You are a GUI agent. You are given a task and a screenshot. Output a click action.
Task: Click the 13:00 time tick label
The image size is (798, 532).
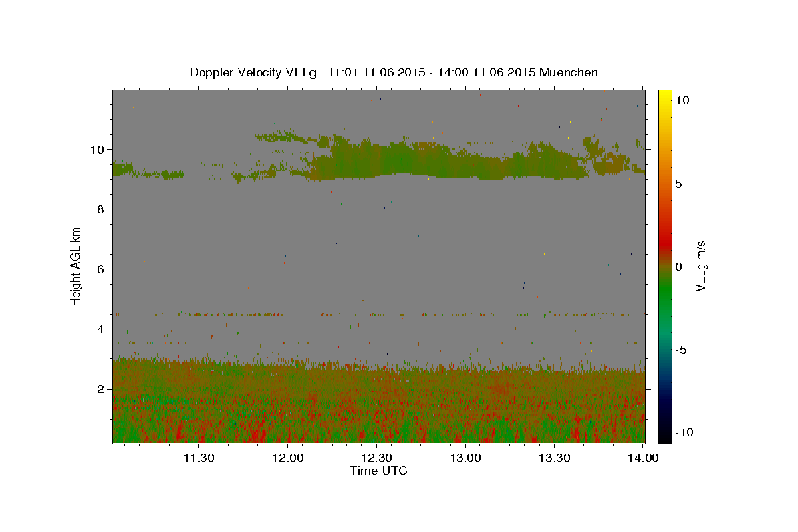coord(465,458)
